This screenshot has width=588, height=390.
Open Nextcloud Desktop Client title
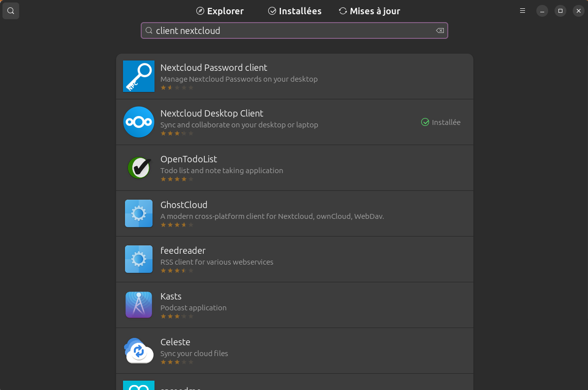click(x=212, y=113)
